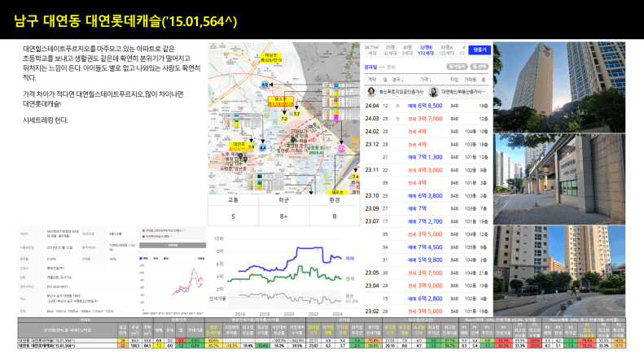The image size is (644, 362).
Task: Open the 23.04 전세 3억 9,000 transaction
Action: (x=427, y=286)
